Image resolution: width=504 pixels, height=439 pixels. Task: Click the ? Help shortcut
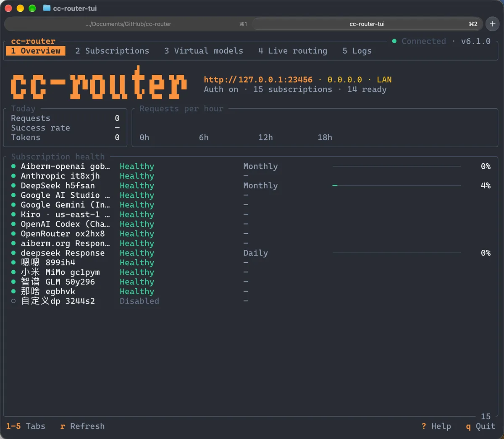436,426
